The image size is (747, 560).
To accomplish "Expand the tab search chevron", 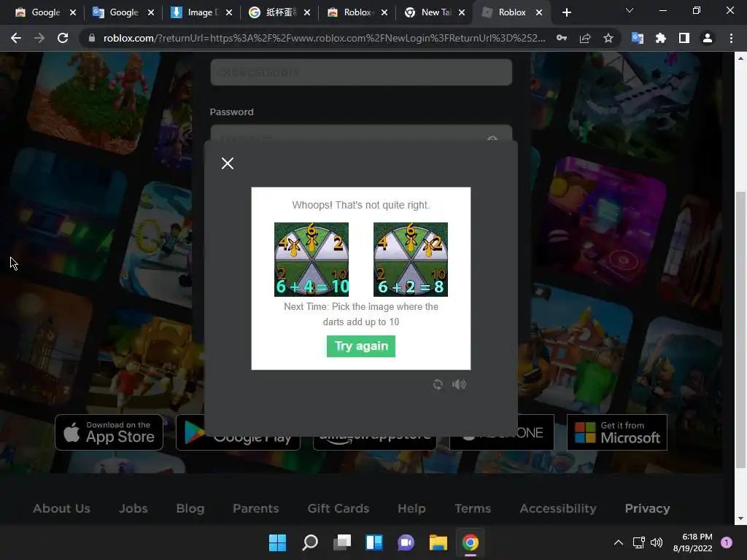I will point(630,10).
